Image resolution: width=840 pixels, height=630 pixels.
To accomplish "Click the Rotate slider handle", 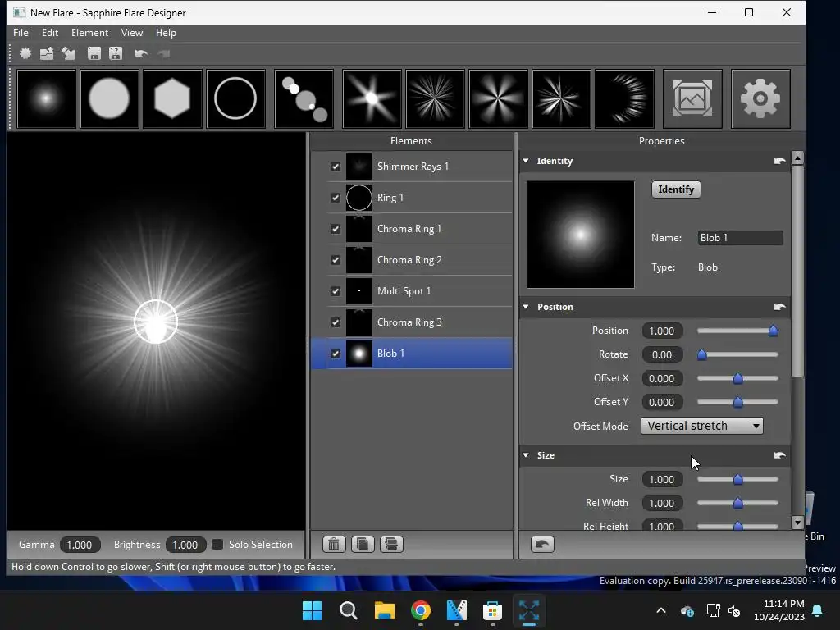I will click(702, 354).
